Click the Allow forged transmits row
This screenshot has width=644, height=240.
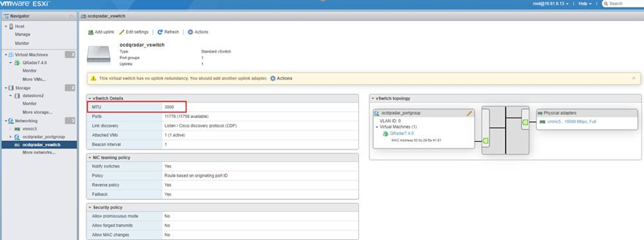tap(222, 225)
